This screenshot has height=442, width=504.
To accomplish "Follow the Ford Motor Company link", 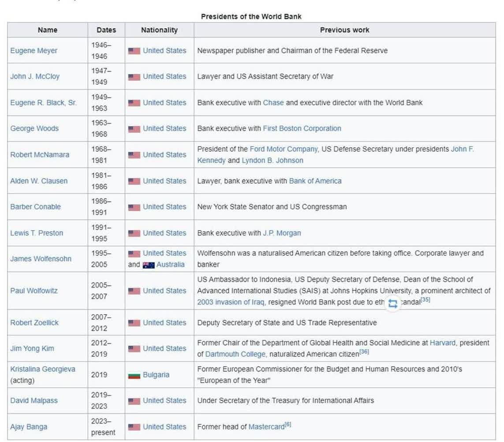I will [284, 149].
